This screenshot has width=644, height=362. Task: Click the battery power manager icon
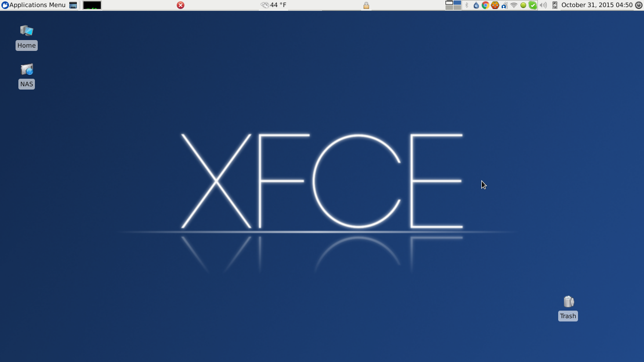[x=555, y=5]
